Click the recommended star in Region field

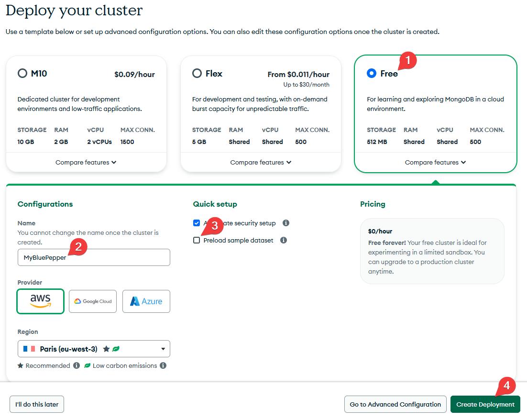click(106, 349)
